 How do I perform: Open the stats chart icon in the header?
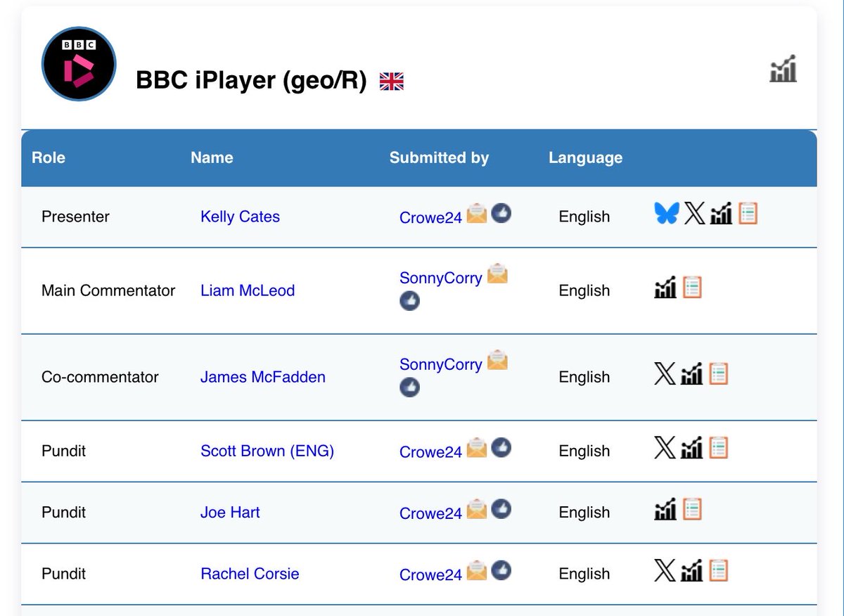pyautogui.click(x=783, y=69)
